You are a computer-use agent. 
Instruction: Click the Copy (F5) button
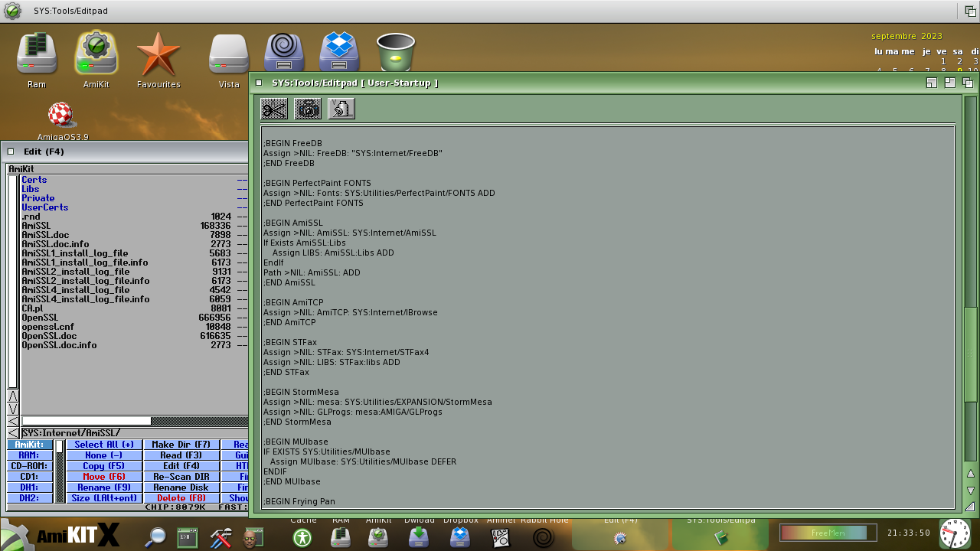click(x=104, y=466)
